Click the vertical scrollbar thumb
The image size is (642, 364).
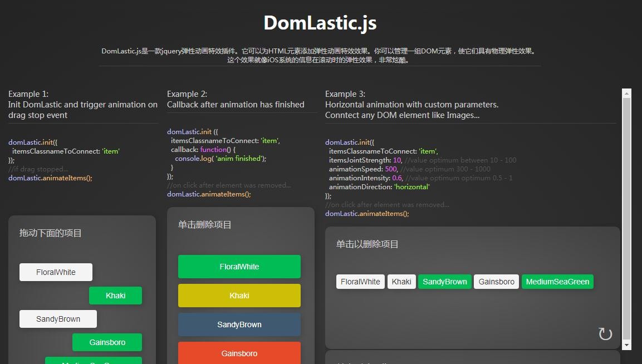626,219
